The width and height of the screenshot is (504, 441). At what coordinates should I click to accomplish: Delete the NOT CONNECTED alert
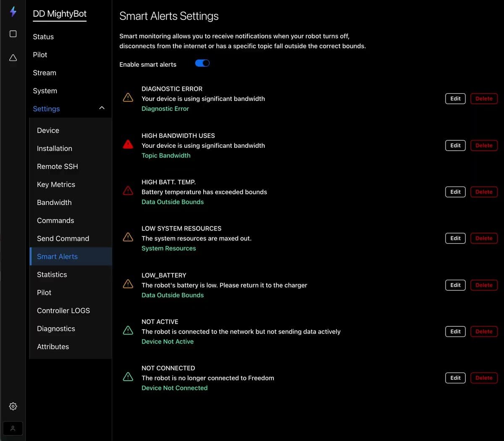coord(484,378)
